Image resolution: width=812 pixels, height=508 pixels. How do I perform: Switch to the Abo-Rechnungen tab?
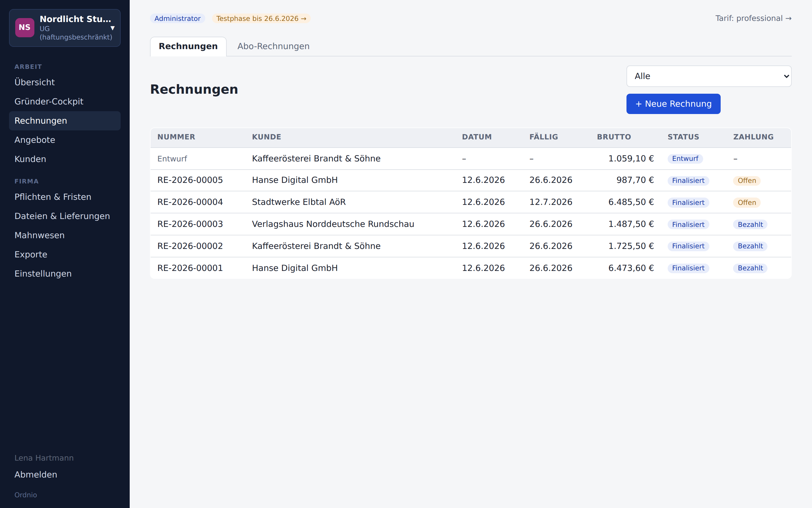pos(273,46)
